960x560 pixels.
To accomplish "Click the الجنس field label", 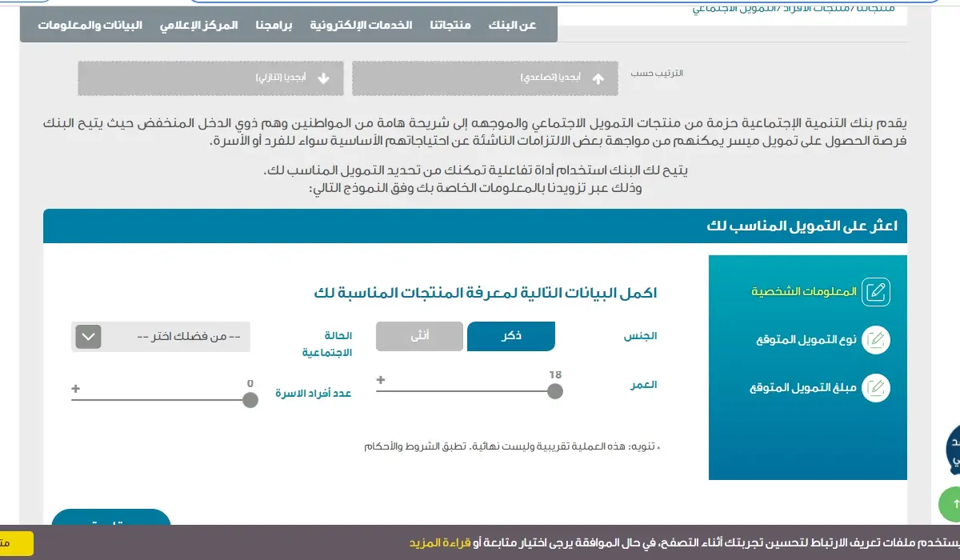I will coord(640,336).
